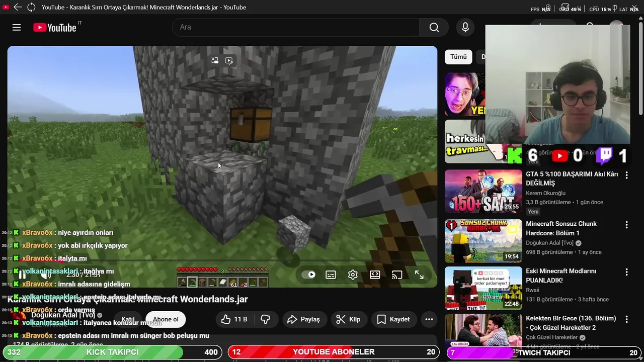Viewport: 644px width, 362px height.
Task: Visit the Kerem Okuroğlu channel name
Action: (546, 193)
